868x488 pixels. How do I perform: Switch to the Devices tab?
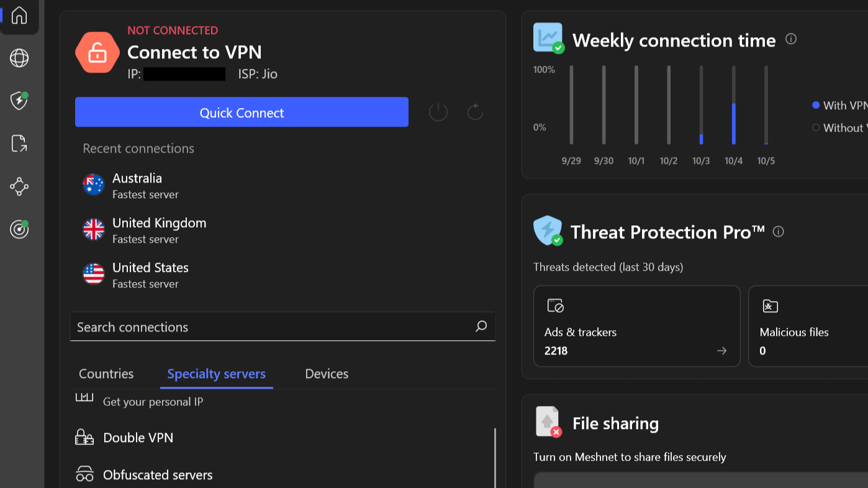pos(327,374)
